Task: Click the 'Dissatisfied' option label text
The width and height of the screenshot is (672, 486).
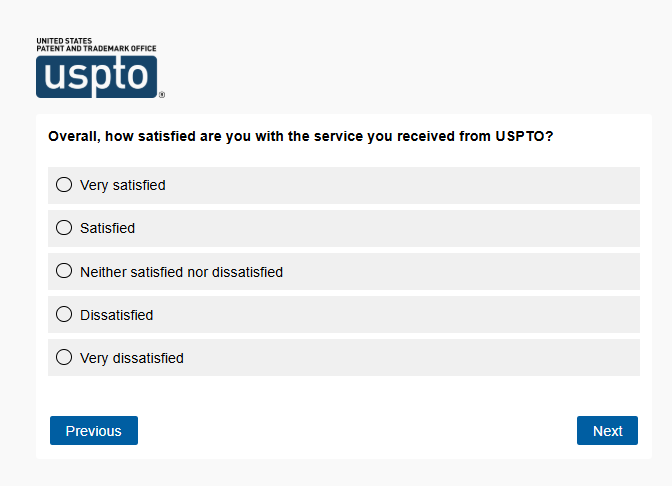Action: click(x=116, y=315)
